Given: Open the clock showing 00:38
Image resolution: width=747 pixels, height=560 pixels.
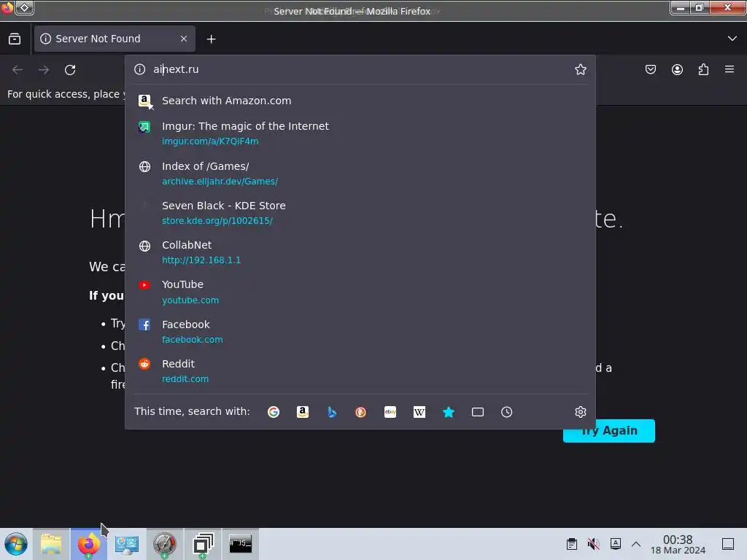Looking at the screenshot, I should click(x=678, y=544).
